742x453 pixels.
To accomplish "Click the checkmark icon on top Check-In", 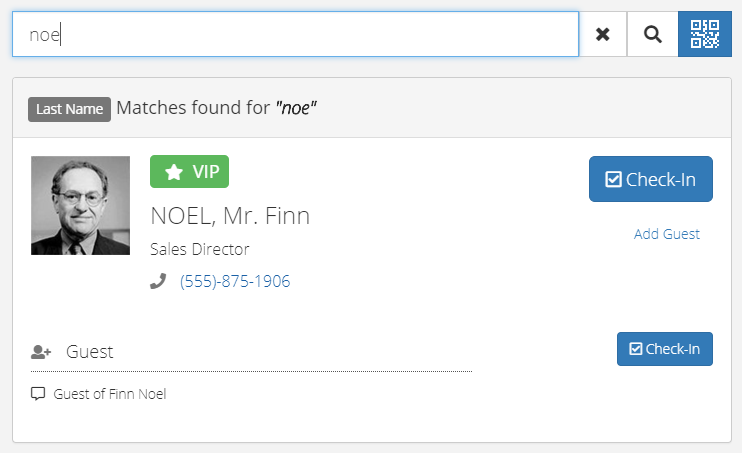I will click(613, 179).
